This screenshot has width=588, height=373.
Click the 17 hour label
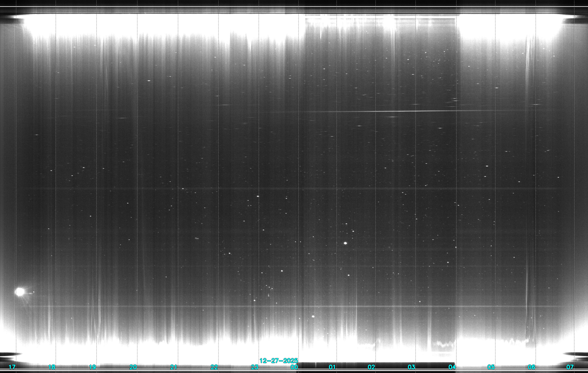[x=12, y=367]
